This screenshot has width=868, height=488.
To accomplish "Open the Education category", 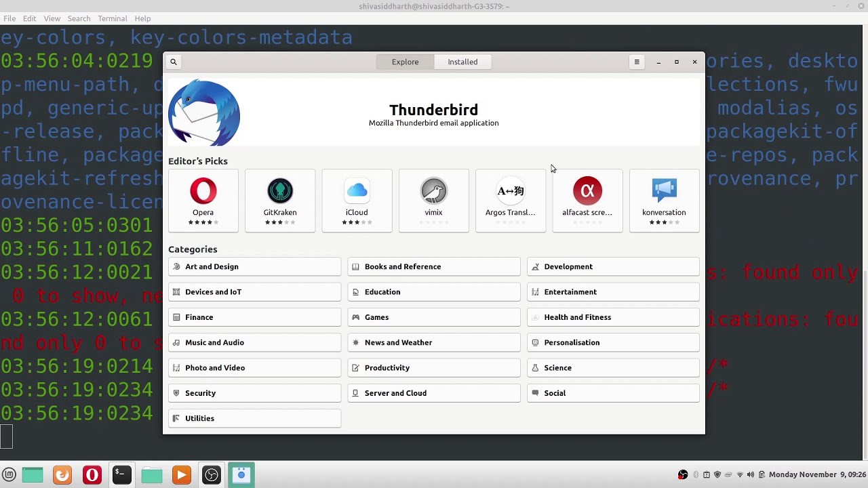I will 434,292.
